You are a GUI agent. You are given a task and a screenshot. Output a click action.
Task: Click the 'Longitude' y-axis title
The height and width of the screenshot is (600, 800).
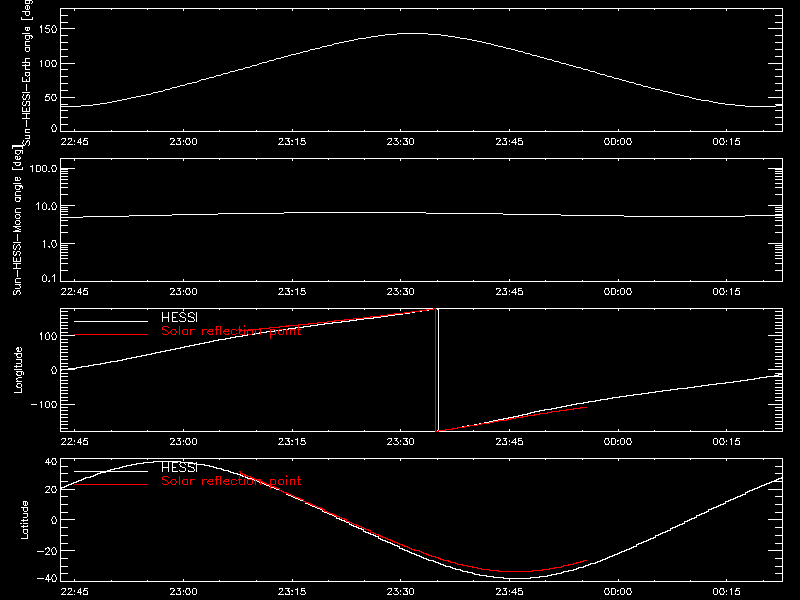18,370
